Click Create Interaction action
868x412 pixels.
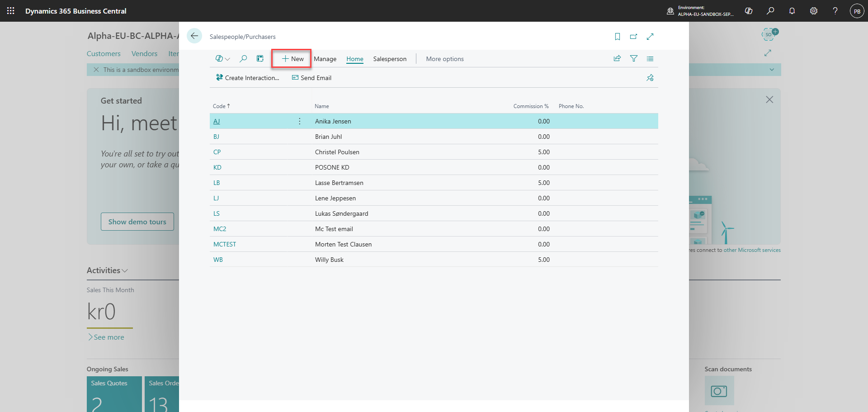coord(248,78)
